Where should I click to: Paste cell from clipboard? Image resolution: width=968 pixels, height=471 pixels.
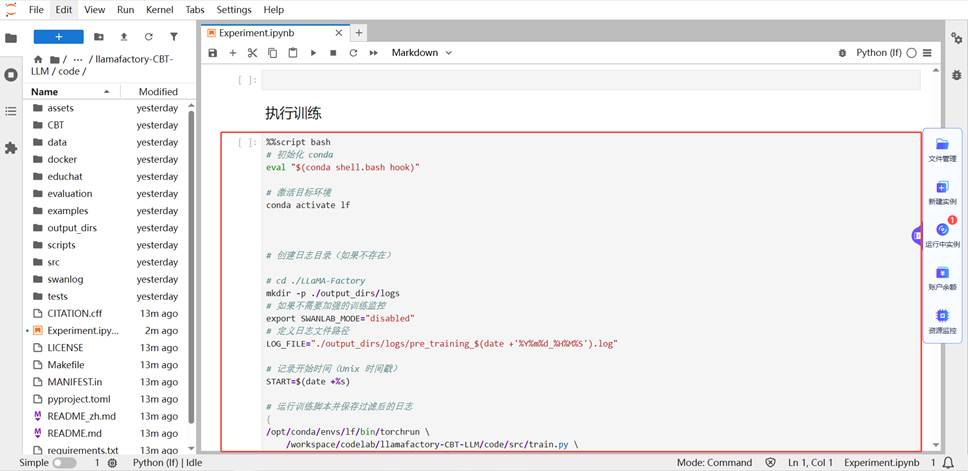tap(293, 53)
